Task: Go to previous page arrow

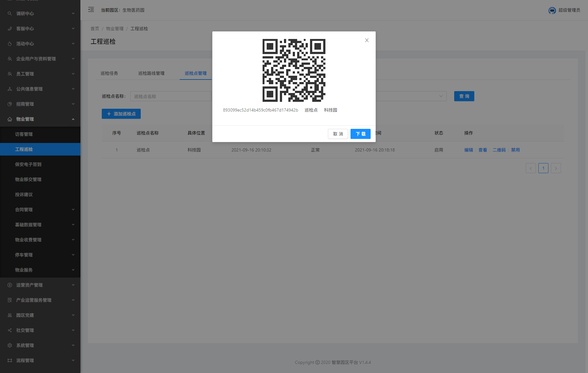Action: coord(531,168)
